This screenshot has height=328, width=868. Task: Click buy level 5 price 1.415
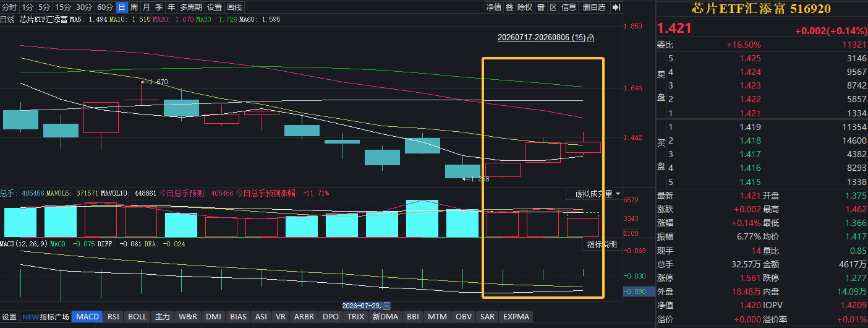pyautogui.click(x=751, y=181)
